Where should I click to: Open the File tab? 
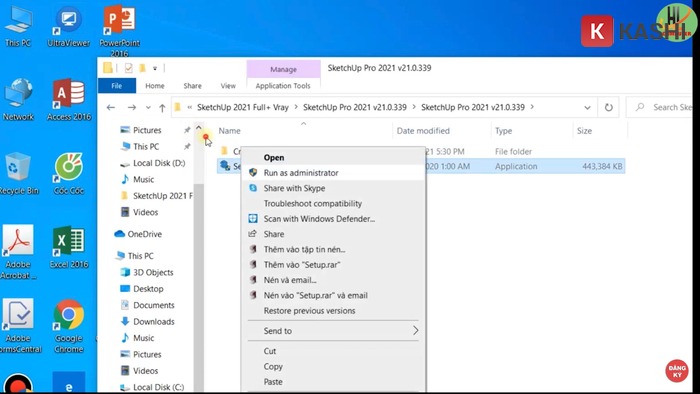pos(117,86)
